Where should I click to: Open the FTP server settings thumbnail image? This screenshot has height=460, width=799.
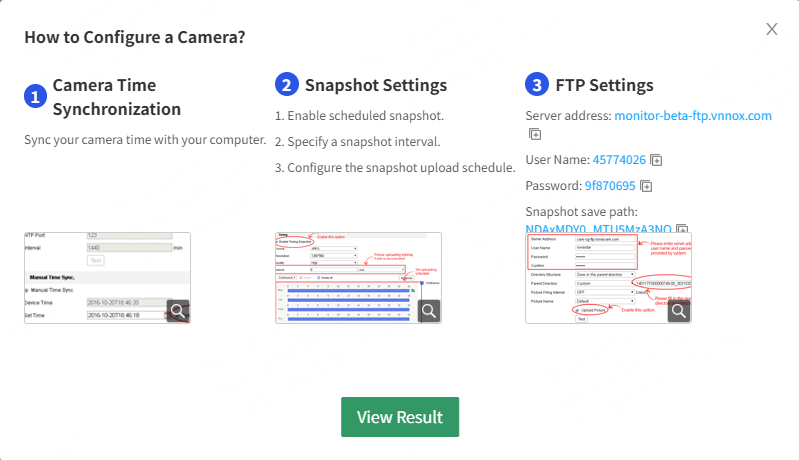coord(608,278)
